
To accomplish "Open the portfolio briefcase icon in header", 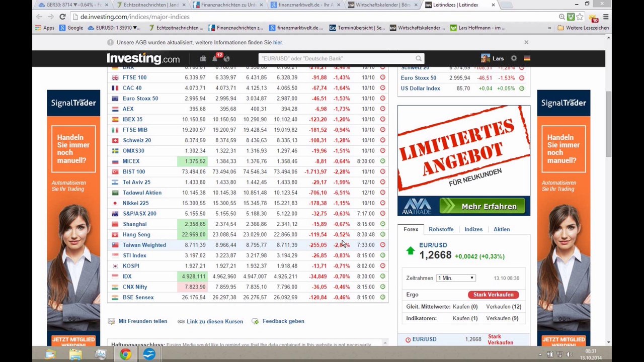I will coord(203,58).
